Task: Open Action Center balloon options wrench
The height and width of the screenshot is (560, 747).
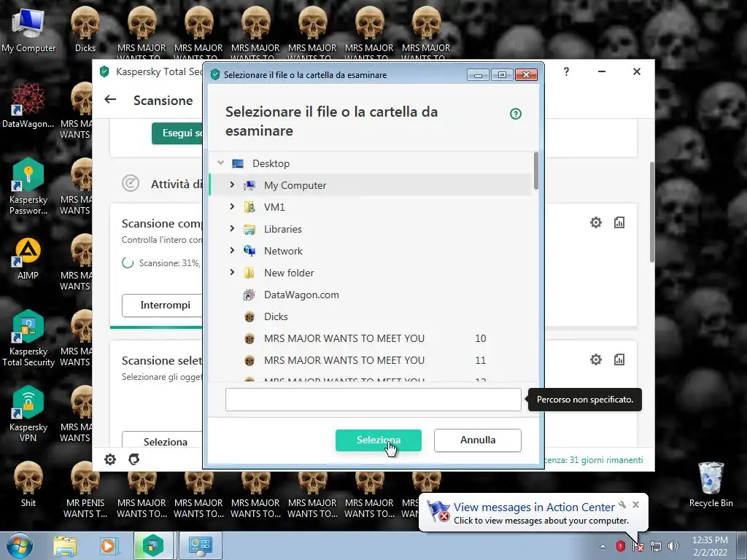Action: (x=622, y=505)
